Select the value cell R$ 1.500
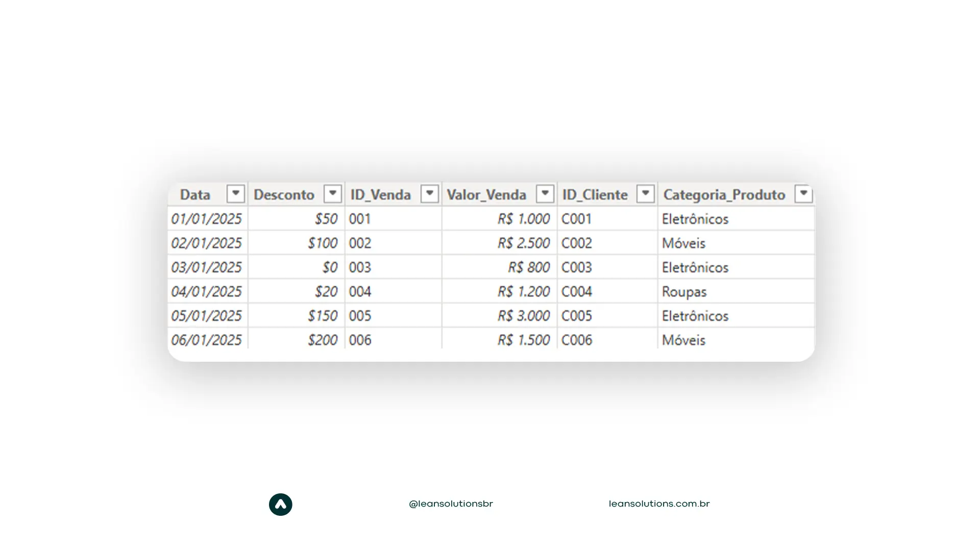Image resolution: width=980 pixels, height=551 pixels. 500,339
